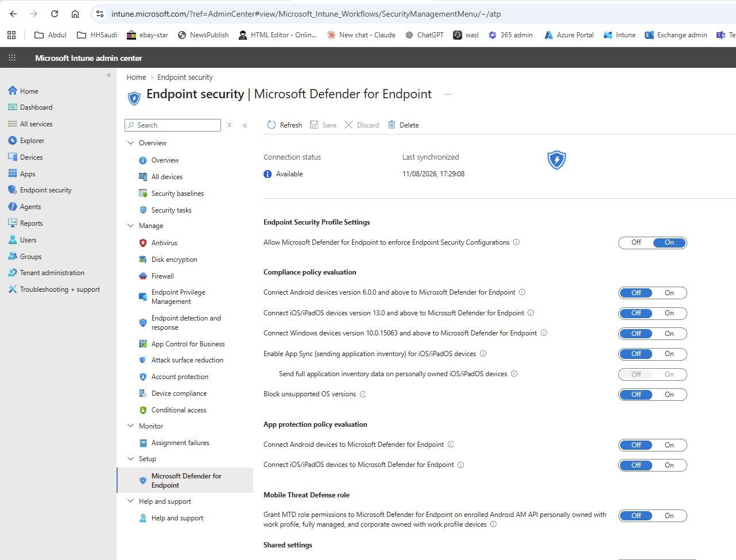The image size is (736, 560).
Task: Open the Exchange admin bookmark
Action: coord(676,35)
